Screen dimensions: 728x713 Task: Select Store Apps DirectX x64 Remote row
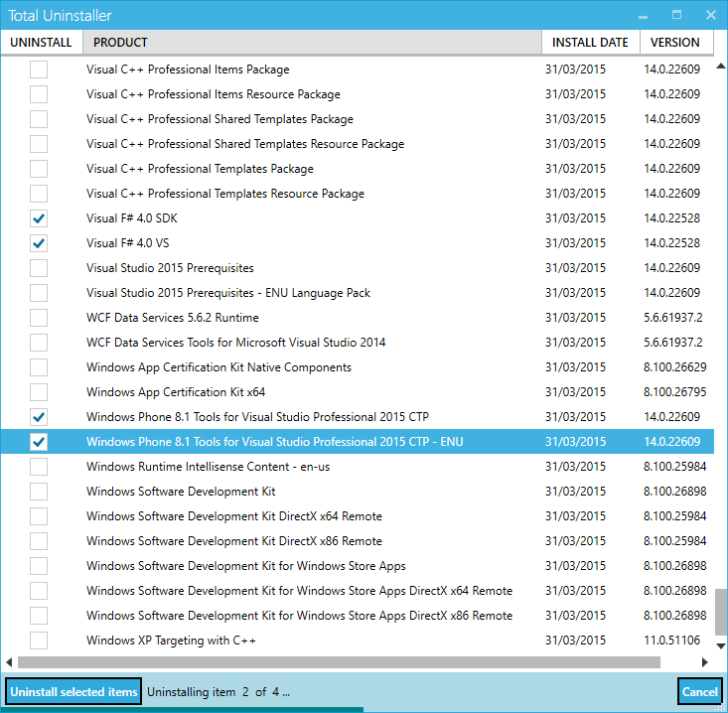(x=357, y=591)
